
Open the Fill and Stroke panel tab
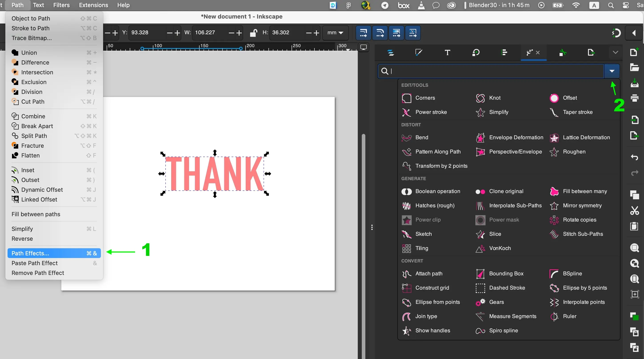click(419, 52)
